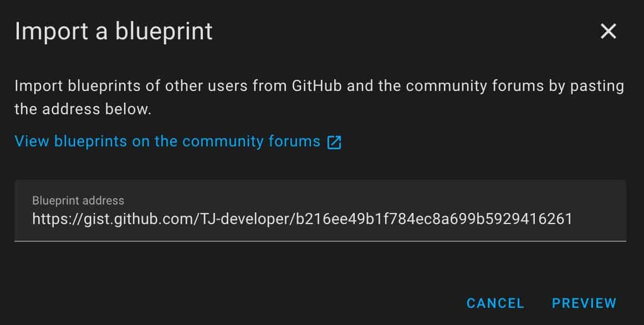
Task: Click the small "Blueprint address" field label
Action: (x=78, y=200)
